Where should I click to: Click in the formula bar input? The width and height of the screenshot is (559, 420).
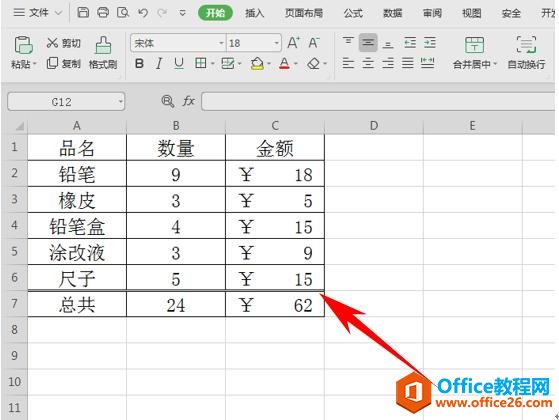[x=378, y=102]
